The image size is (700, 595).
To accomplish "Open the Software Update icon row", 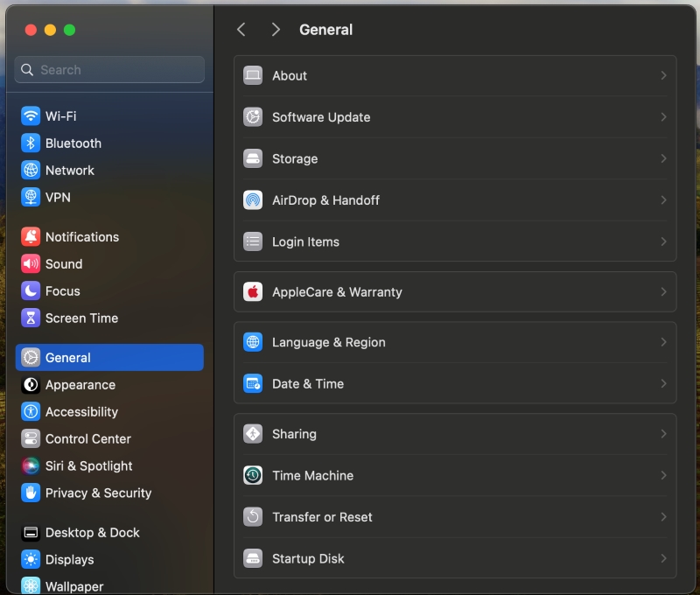I will click(253, 117).
